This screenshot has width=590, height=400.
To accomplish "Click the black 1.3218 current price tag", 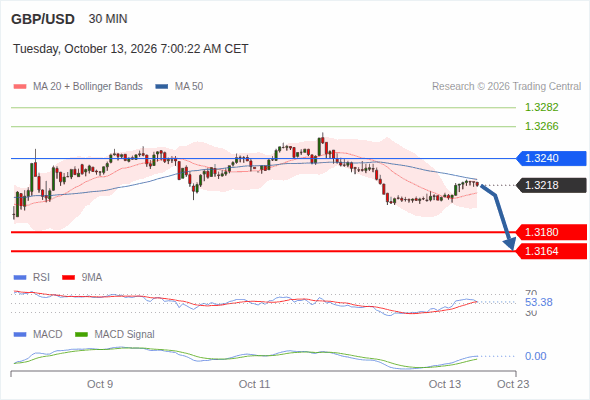I will pyautogui.click(x=551, y=185).
